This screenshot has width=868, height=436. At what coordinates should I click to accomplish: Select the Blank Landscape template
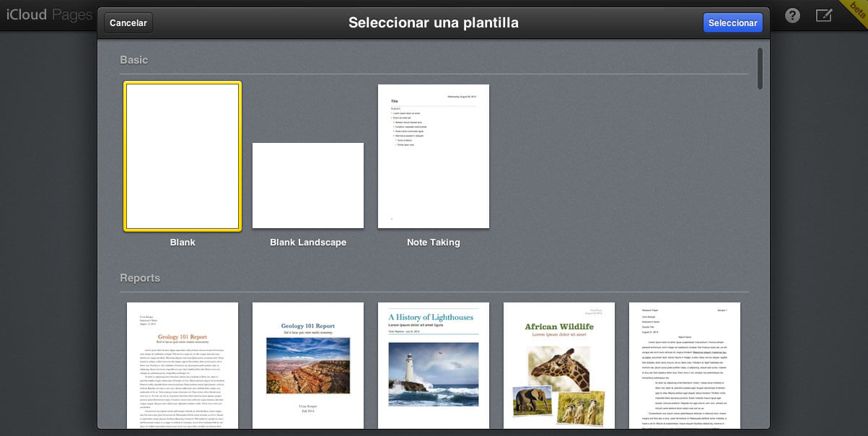pos(307,186)
